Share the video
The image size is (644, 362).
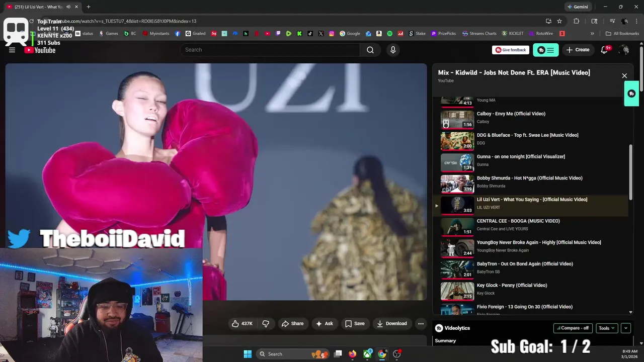[292, 323]
